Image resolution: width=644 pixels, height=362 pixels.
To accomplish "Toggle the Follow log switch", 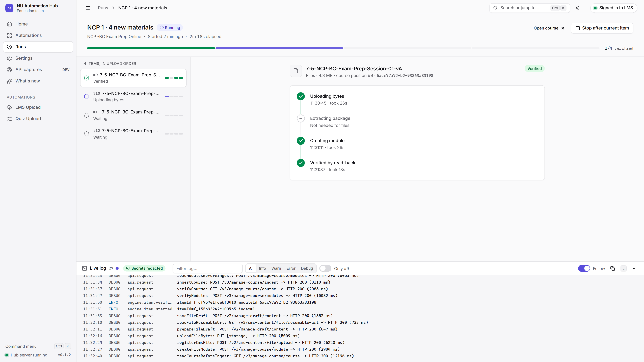I will [584, 268].
